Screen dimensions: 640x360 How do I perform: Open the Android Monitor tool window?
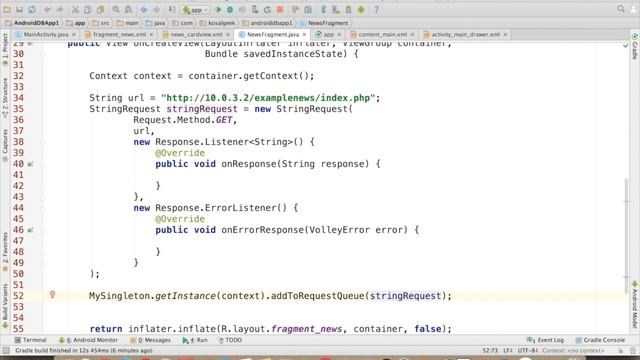(x=88, y=340)
